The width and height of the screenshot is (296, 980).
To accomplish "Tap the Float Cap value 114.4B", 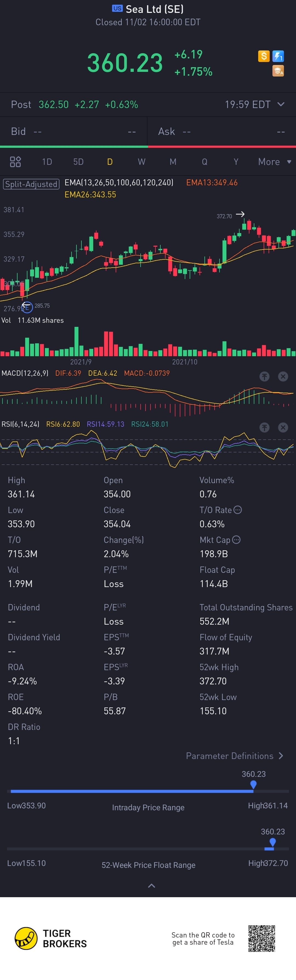I will (214, 584).
